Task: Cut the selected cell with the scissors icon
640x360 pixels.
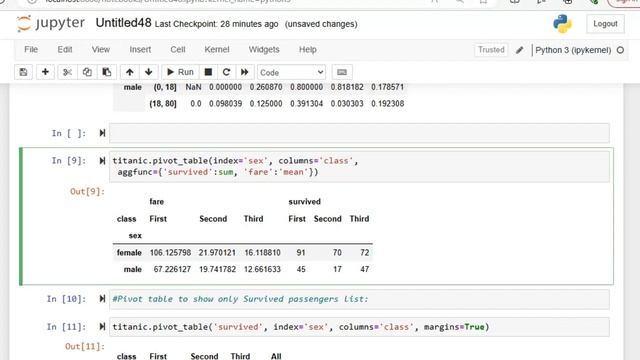Action: coord(67,72)
